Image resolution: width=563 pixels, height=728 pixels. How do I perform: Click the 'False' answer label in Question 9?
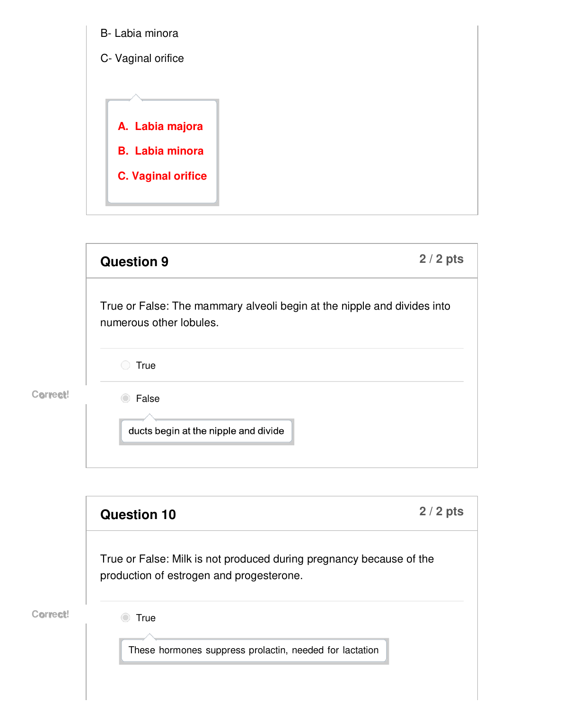148,399
